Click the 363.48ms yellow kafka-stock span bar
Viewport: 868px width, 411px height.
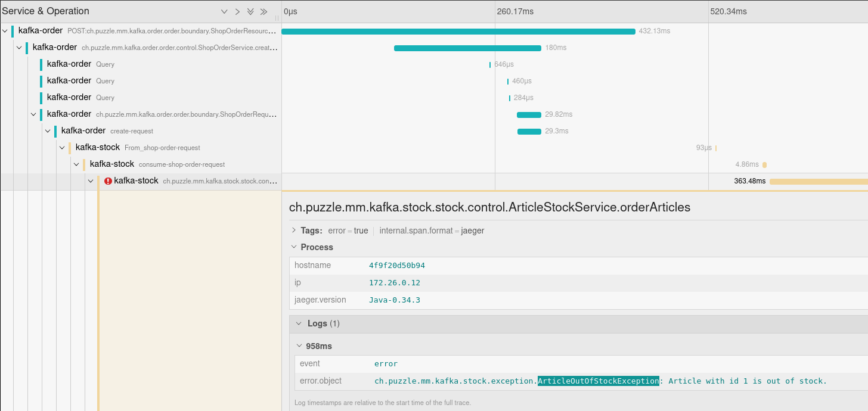click(x=818, y=181)
